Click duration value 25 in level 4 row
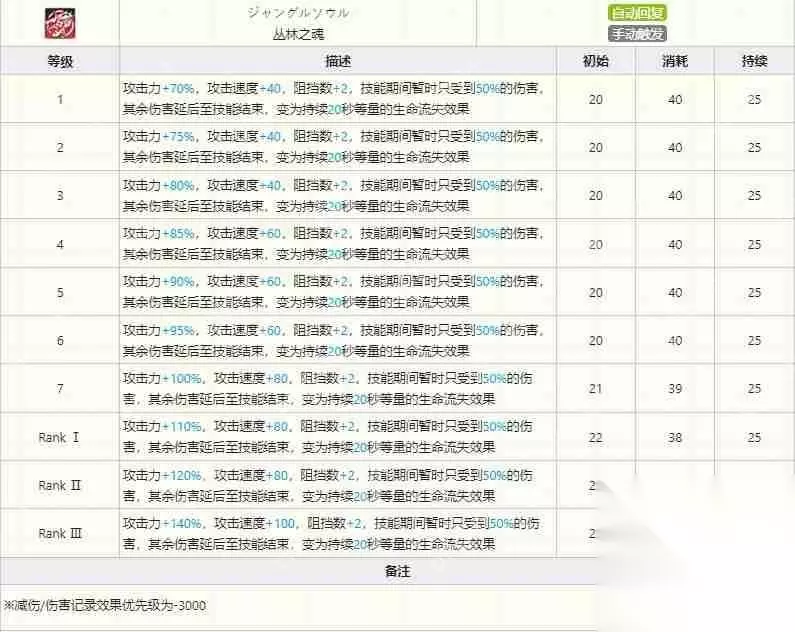795x632 pixels. coord(754,244)
